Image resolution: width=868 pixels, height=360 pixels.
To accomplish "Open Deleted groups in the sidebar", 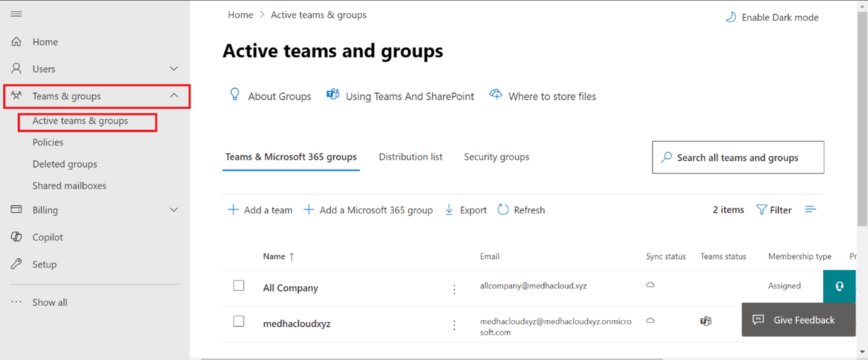I will click(x=65, y=164).
